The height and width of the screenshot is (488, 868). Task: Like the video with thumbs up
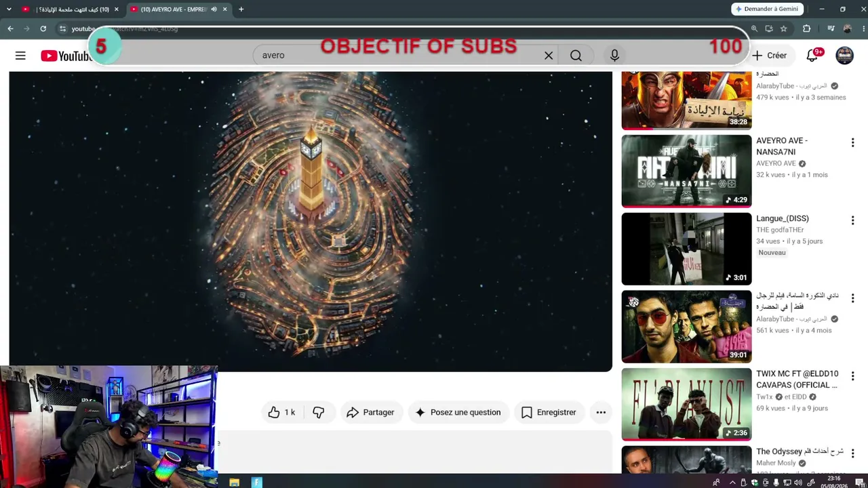pos(281,412)
